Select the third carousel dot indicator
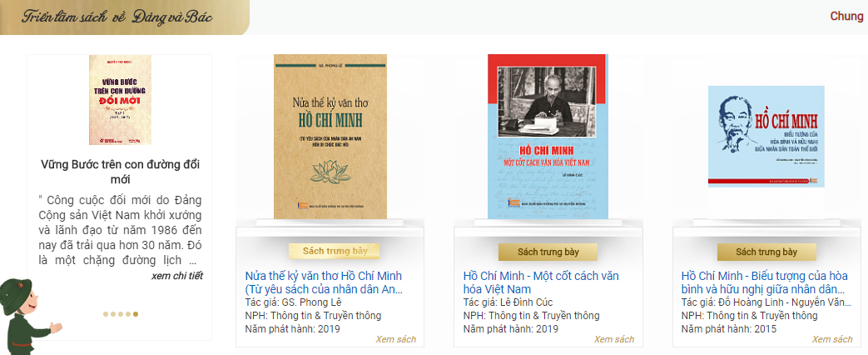 pyautogui.click(x=121, y=314)
